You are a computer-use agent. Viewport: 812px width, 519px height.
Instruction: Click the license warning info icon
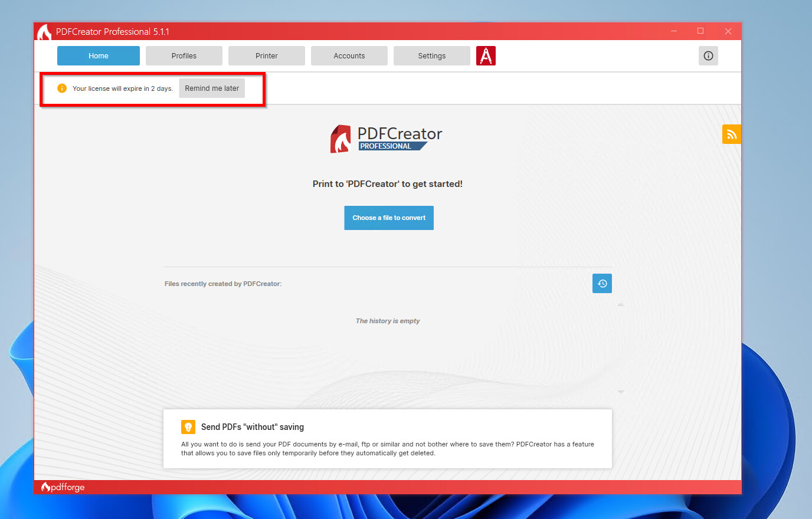pos(62,88)
